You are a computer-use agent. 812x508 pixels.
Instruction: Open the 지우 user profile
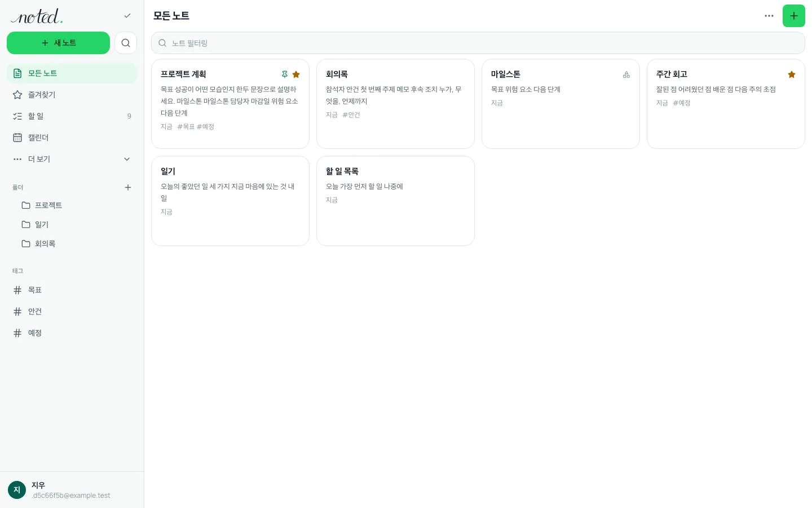coord(72,490)
